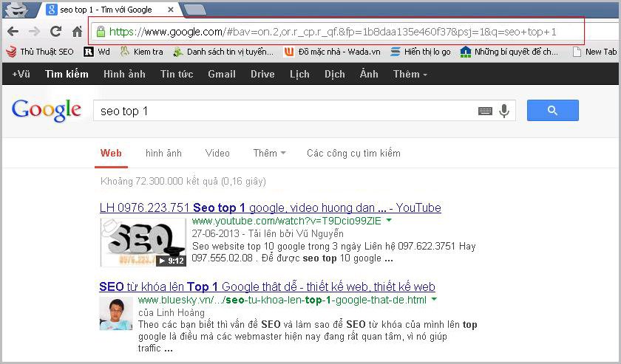
Task: Expand the arrow next to youtube.com URL
Action: click(389, 220)
